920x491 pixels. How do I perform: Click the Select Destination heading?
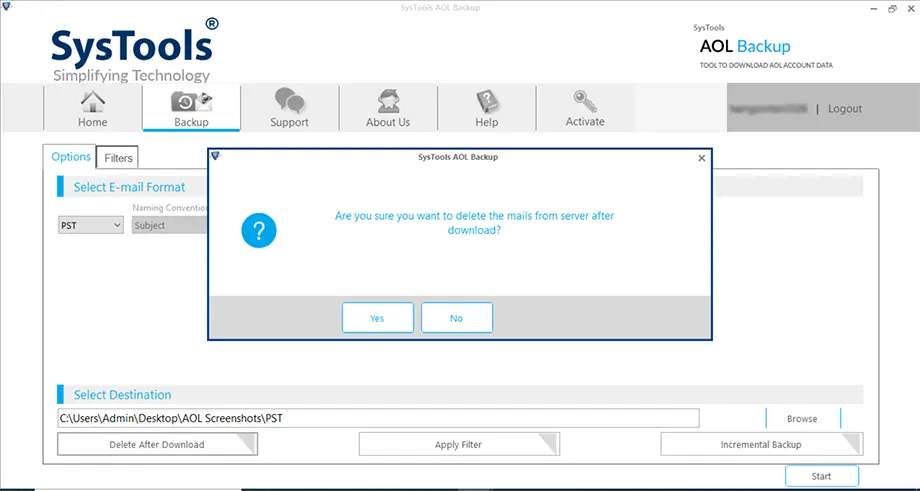[x=122, y=395]
